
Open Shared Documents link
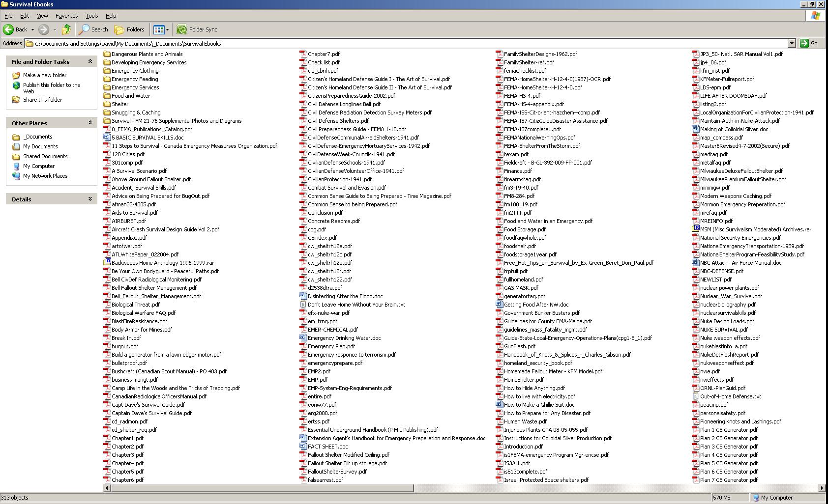tap(45, 156)
